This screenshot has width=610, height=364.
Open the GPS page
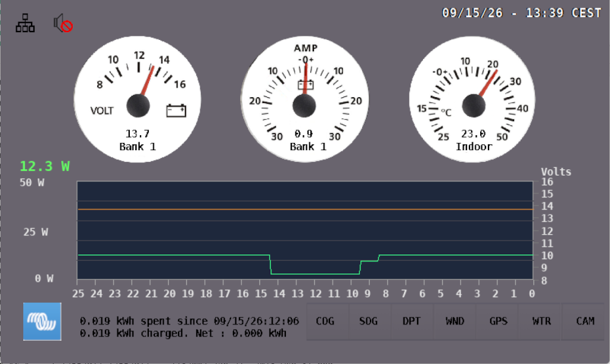[500, 322]
